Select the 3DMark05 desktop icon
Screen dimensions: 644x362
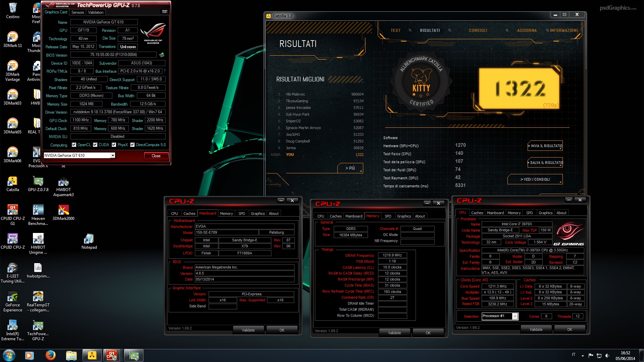(13, 126)
